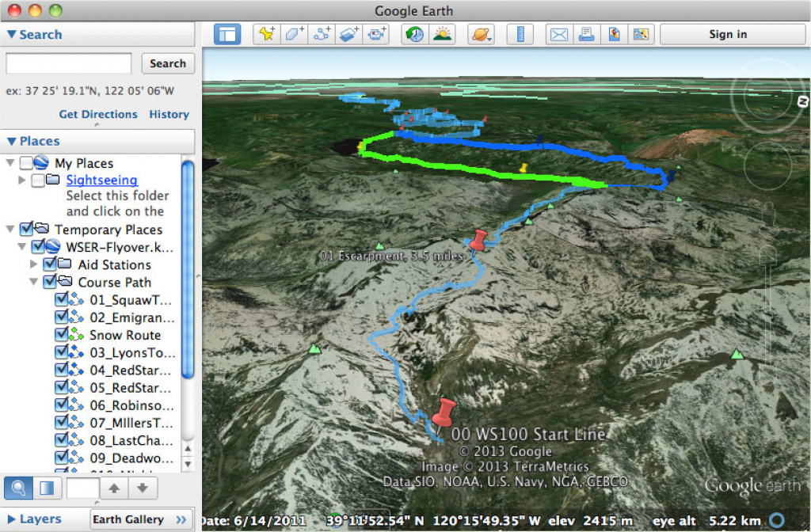Click the Add Image Overlay icon
Screen dimensions: 811x532
coord(349,34)
